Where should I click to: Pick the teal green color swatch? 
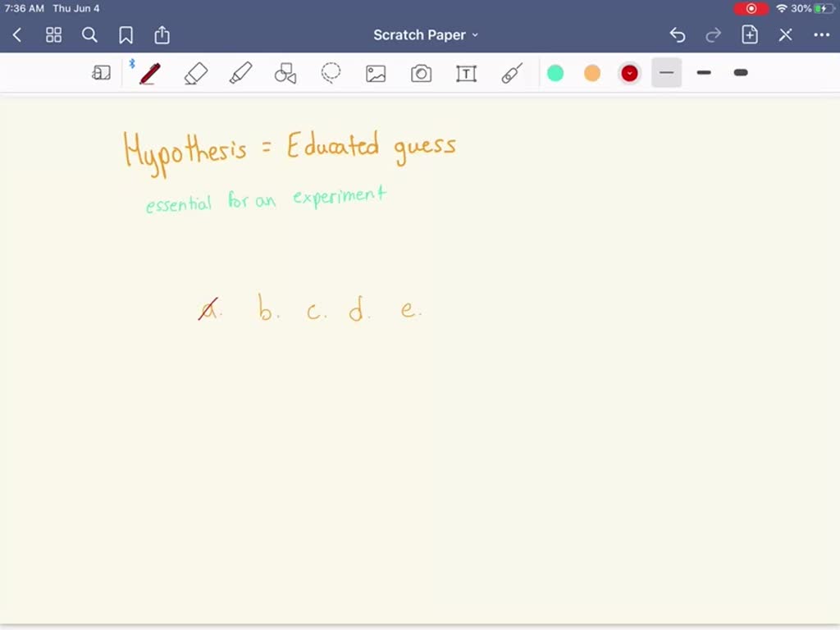pyautogui.click(x=555, y=73)
